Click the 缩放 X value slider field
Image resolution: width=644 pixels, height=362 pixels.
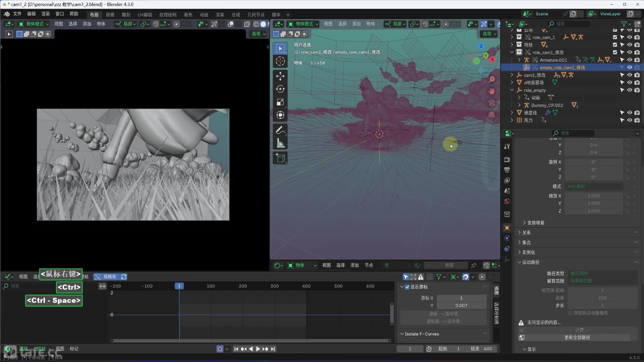coord(593,196)
